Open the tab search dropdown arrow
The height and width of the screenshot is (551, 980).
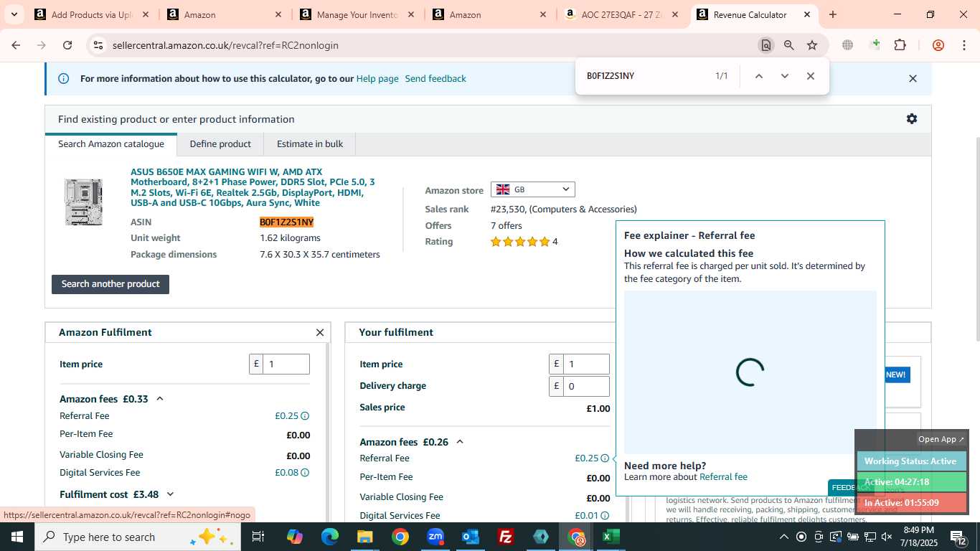(14, 14)
